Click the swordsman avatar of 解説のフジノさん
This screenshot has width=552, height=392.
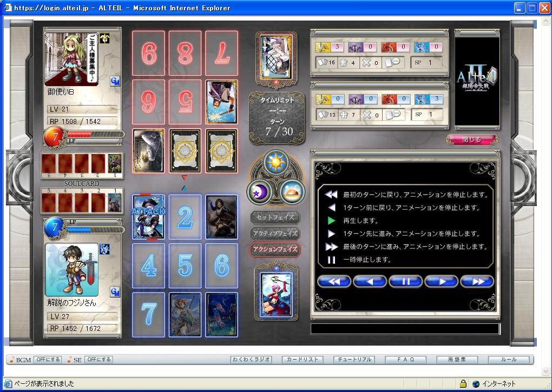71,270
